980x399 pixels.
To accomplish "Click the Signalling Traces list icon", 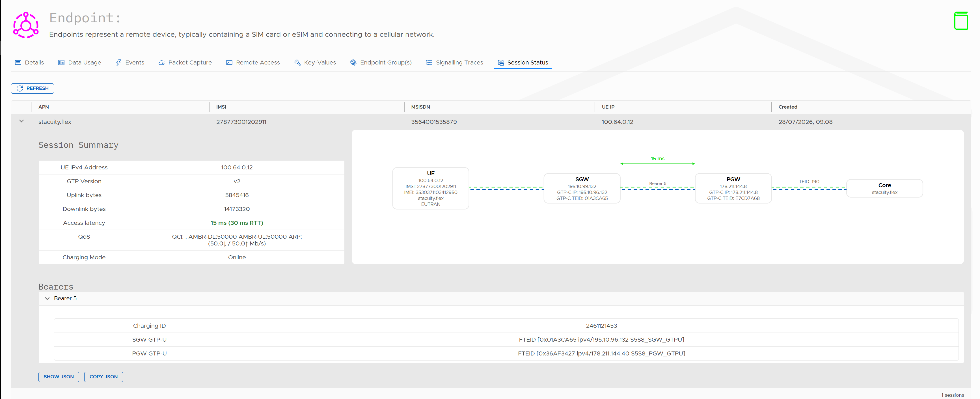I will 429,62.
